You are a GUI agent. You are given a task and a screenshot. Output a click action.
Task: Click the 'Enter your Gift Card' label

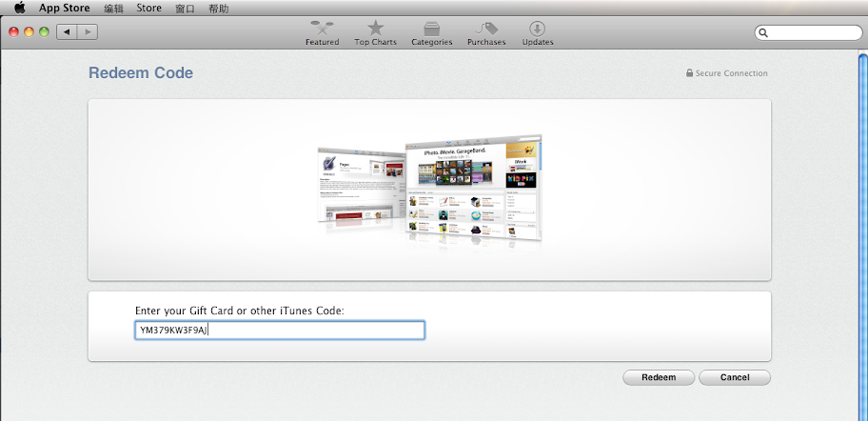coord(240,311)
